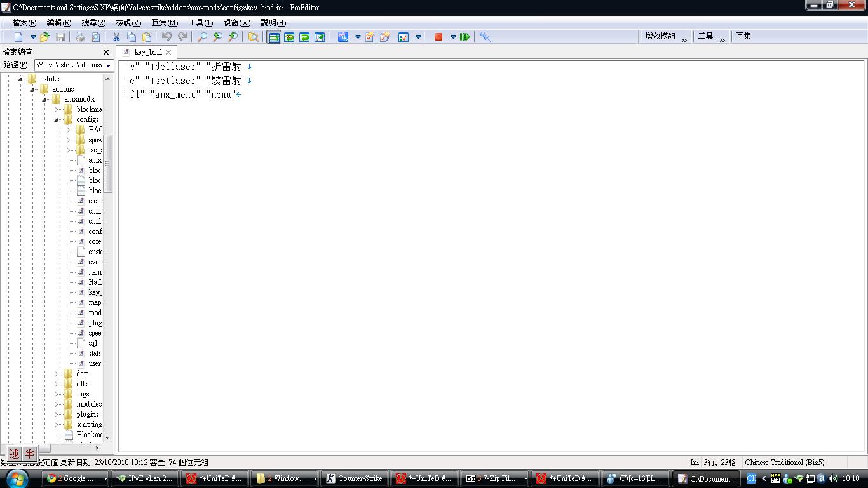Close the 檔案總管 explorer panel

click(x=106, y=52)
